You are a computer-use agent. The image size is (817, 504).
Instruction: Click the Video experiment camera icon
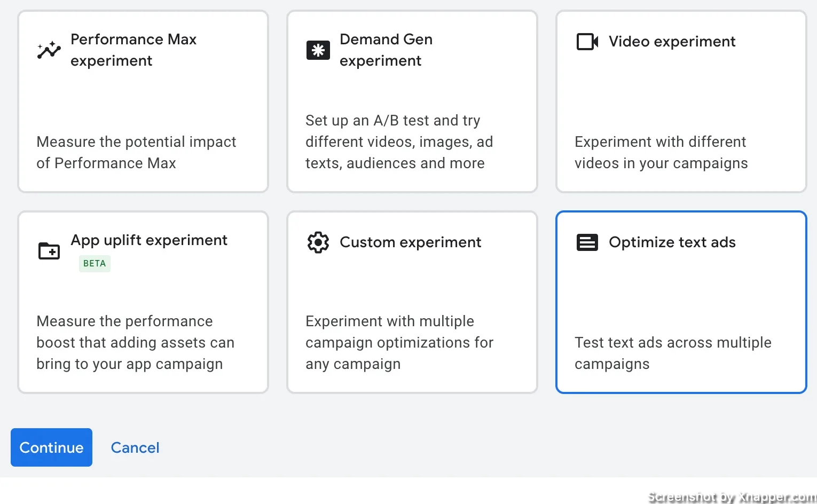[587, 42]
